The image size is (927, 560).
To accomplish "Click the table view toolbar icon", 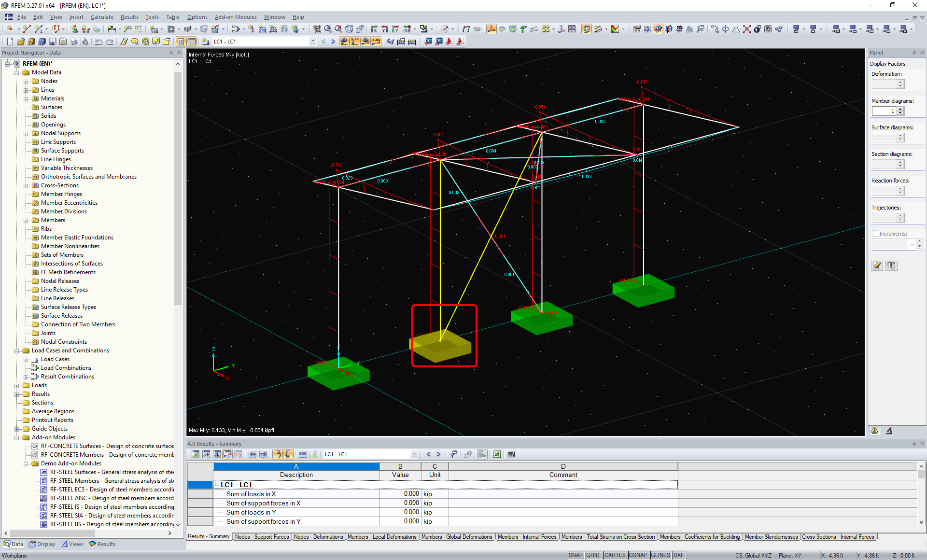I will pos(192,42).
